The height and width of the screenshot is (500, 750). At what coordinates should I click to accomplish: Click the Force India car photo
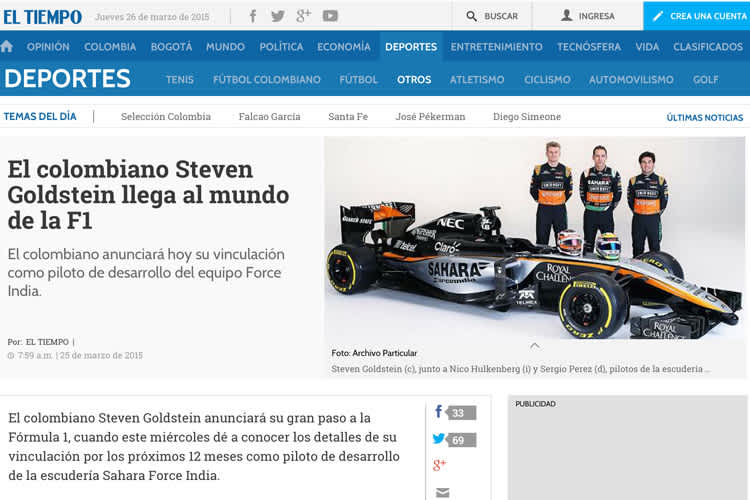535,238
